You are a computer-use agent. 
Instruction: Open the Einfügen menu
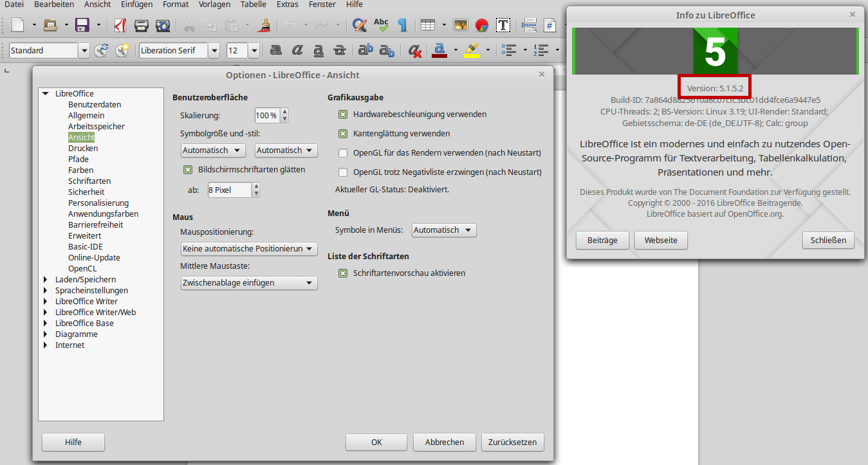[x=136, y=5]
